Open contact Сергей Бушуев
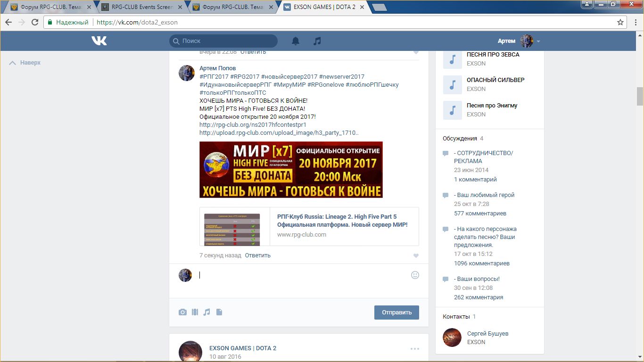644x362 pixels. (x=487, y=334)
